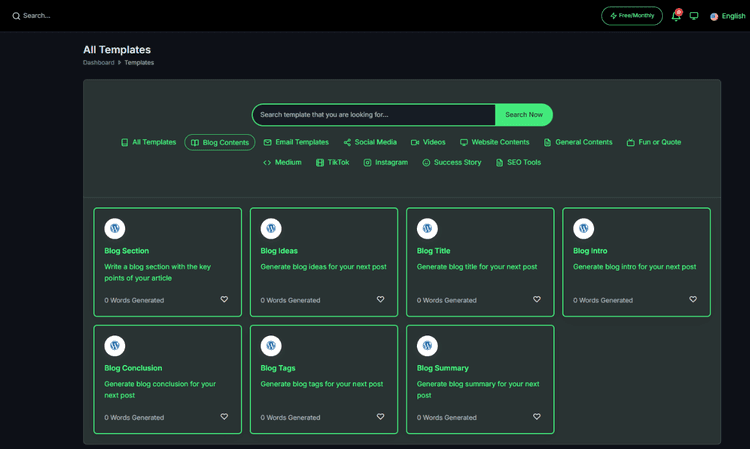Select the Email Templates category tab
750x449 pixels.
tap(296, 142)
